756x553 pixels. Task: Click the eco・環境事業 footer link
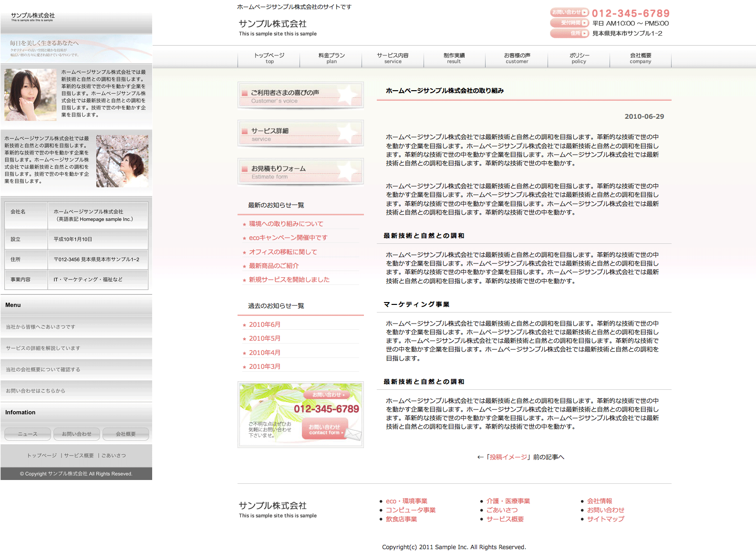point(406,501)
